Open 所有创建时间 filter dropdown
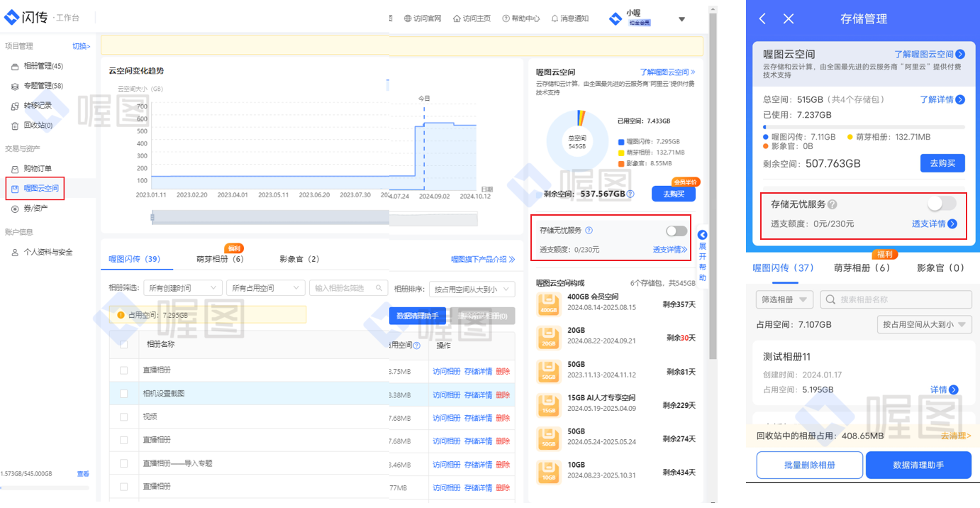The image size is (980, 508). pyautogui.click(x=182, y=288)
